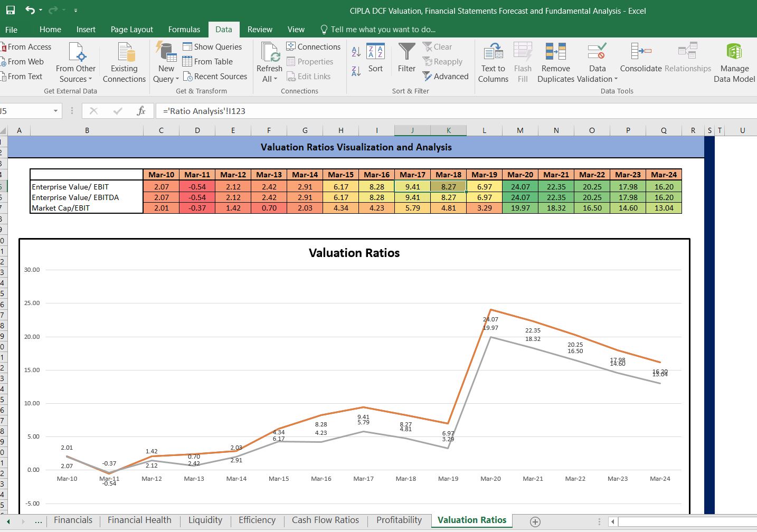The height and width of the screenshot is (532, 757).
Task: Click Text to Columns
Action: (x=493, y=62)
